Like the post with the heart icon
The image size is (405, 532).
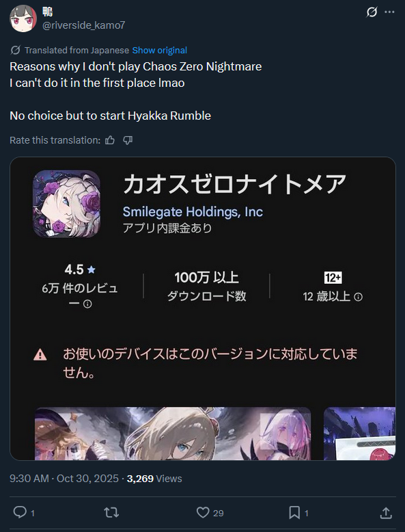(203, 512)
